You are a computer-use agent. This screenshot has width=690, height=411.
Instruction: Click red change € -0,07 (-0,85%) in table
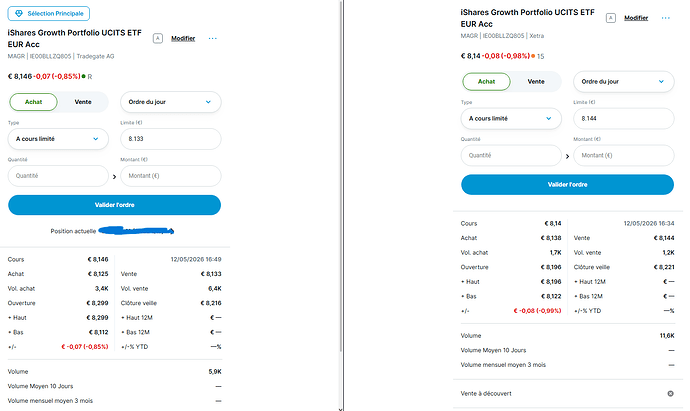pos(84,347)
